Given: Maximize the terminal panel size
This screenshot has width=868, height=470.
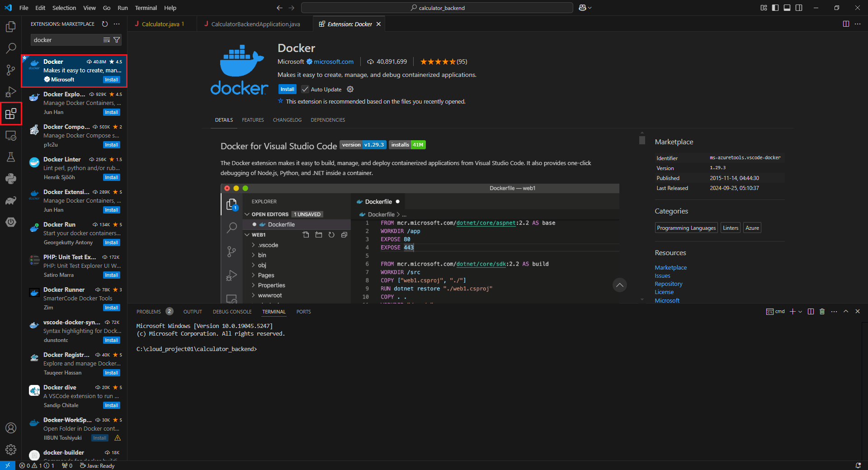Looking at the screenshot, I should coord(846,312).
